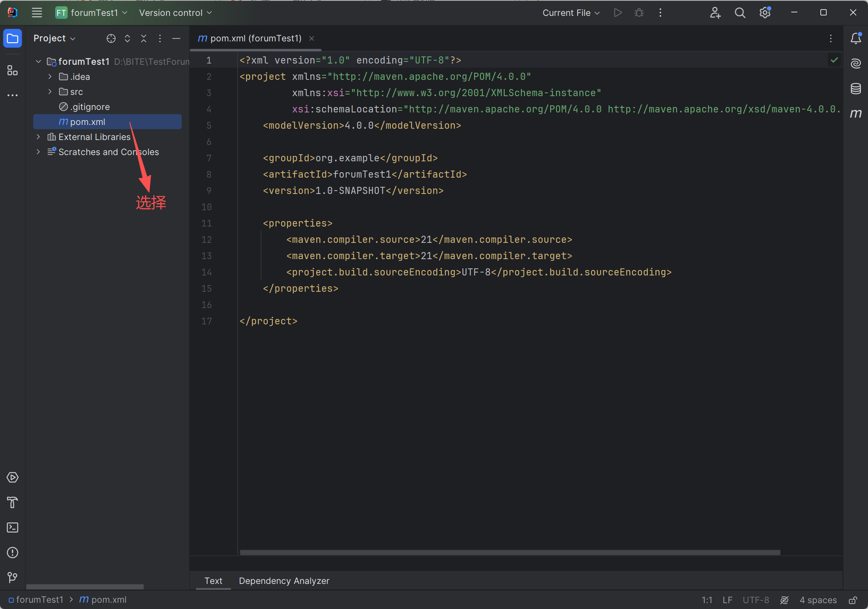Open the Terminal tool window
The width and height of the screenshot is (868, 609).
(13, 527)
